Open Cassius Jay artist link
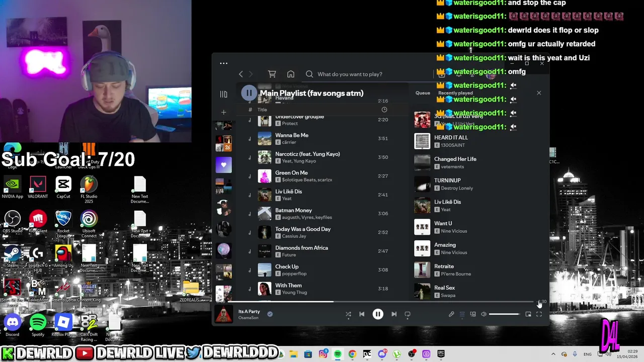The height and width of the screenshot is (362, 644). pos(294,236)
